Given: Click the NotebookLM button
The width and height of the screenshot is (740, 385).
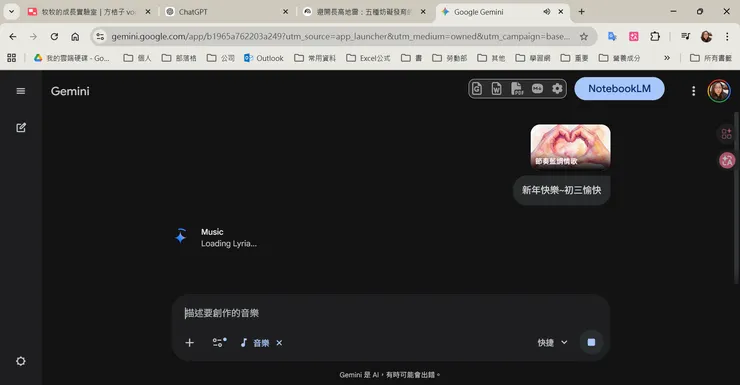Looking at the screenshot, I should (619, 89).
